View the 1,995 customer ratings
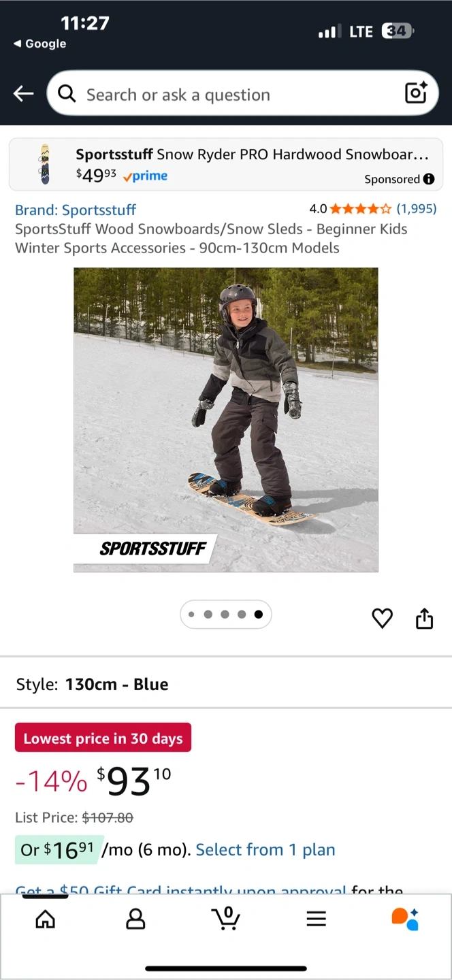The image size is (452, 980). tap(417, 209)
